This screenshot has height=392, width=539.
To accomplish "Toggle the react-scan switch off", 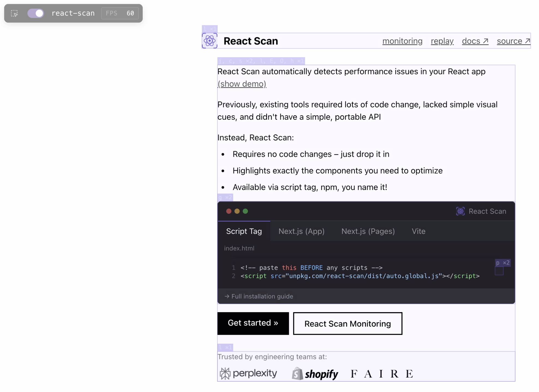I will 35,13.
